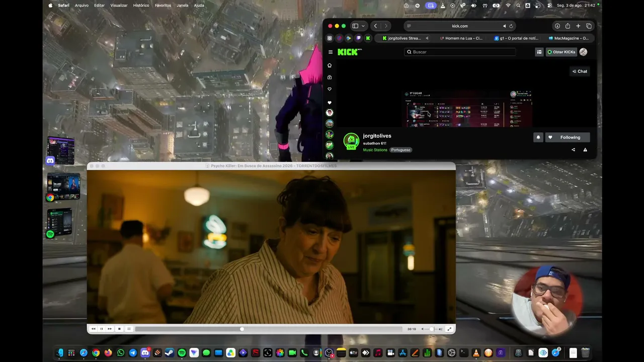Fast-forward the video in the player
644x362 pixels.
(x=110, y=329)
